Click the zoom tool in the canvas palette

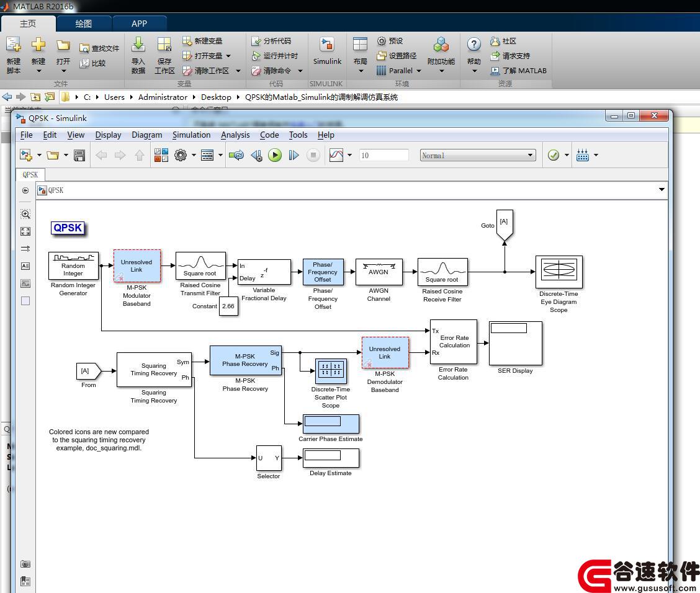(x=25, y=214)
